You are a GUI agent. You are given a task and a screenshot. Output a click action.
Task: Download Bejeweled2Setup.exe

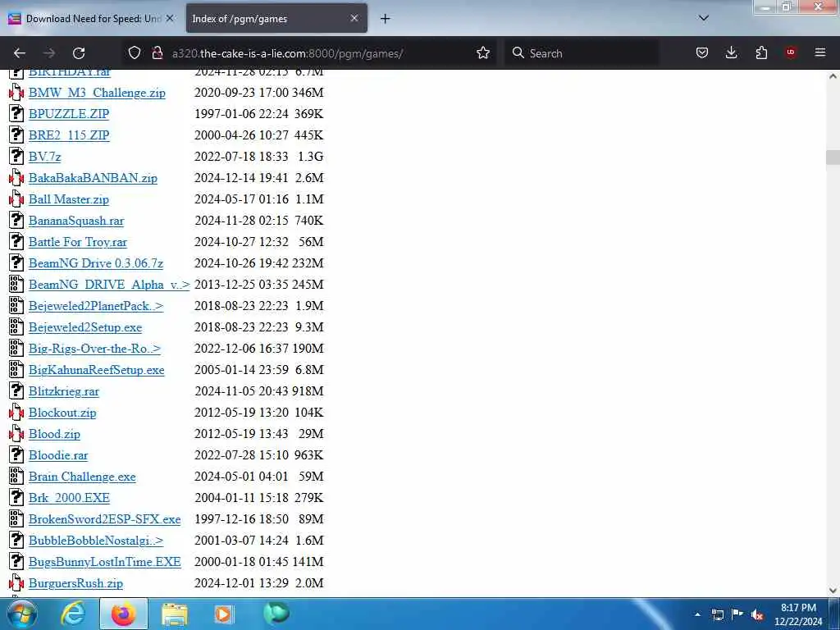85,327
